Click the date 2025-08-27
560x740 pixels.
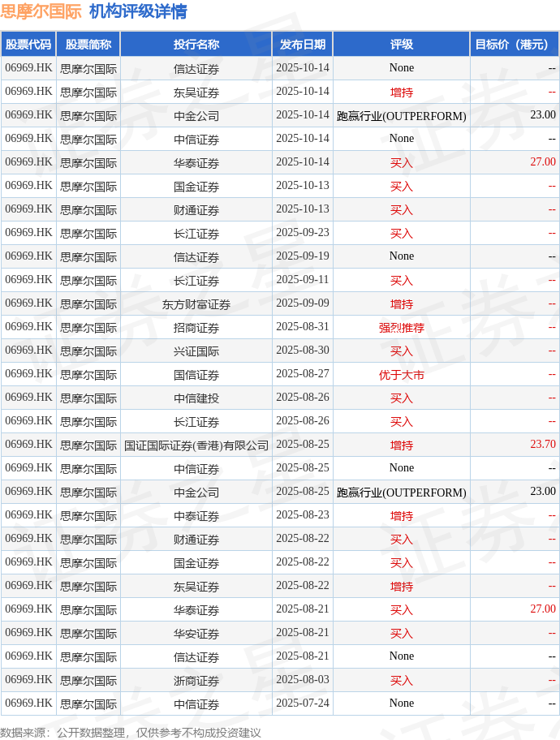pos(303,374)
